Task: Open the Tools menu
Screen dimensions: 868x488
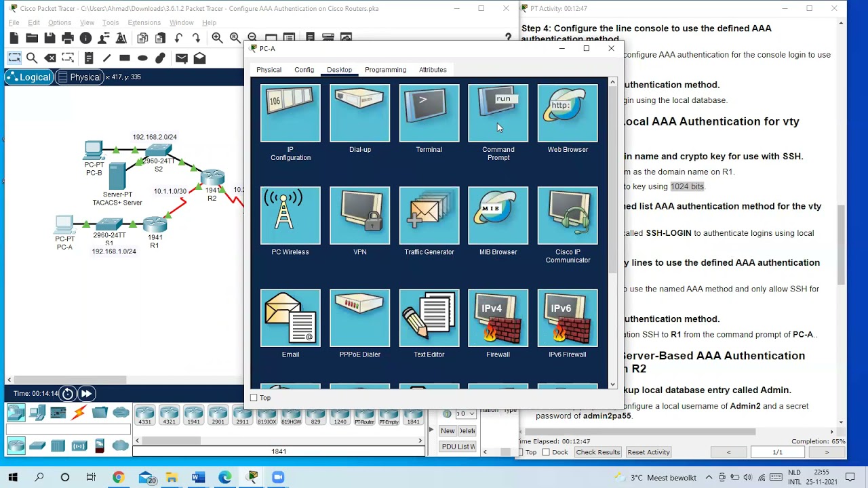Action: tap(111, 22)
